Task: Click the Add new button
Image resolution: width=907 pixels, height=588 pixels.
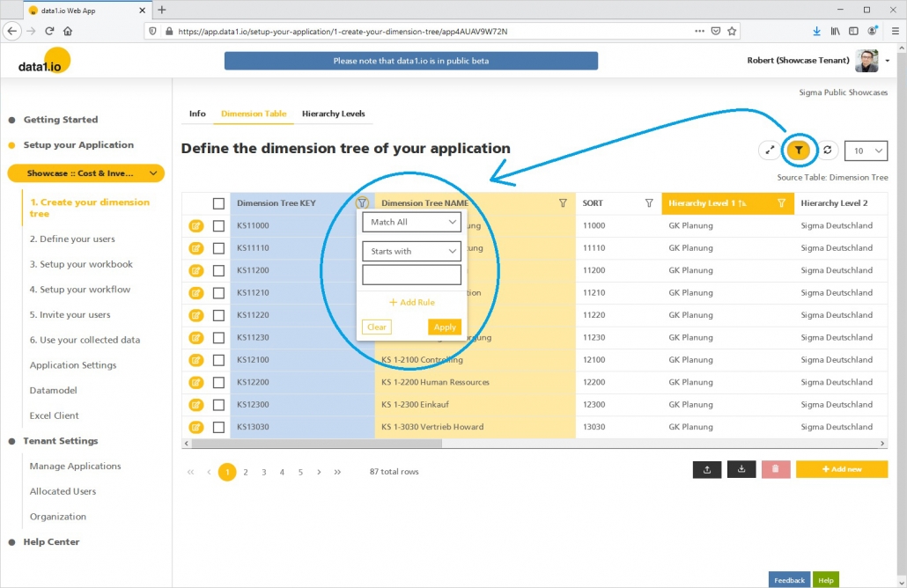Action: click(841, 469)
